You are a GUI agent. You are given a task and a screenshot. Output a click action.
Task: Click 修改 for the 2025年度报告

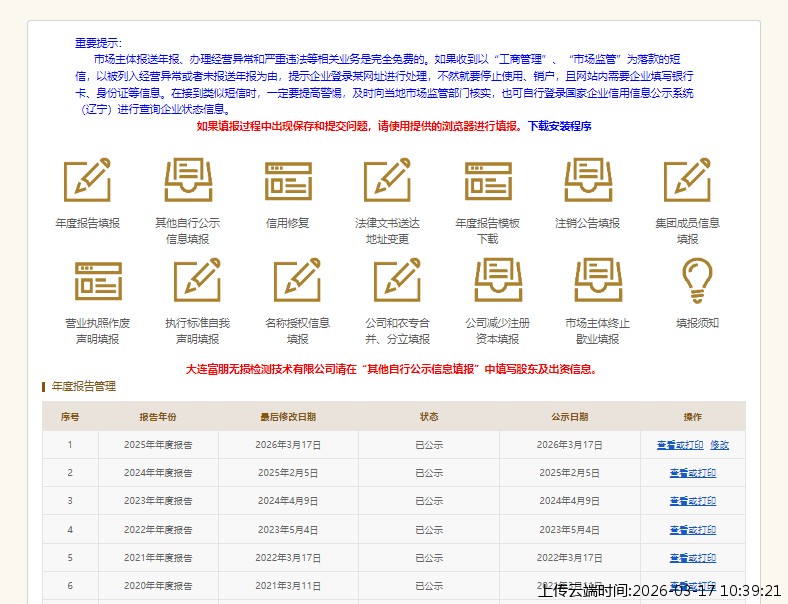(x=719, y=445)
